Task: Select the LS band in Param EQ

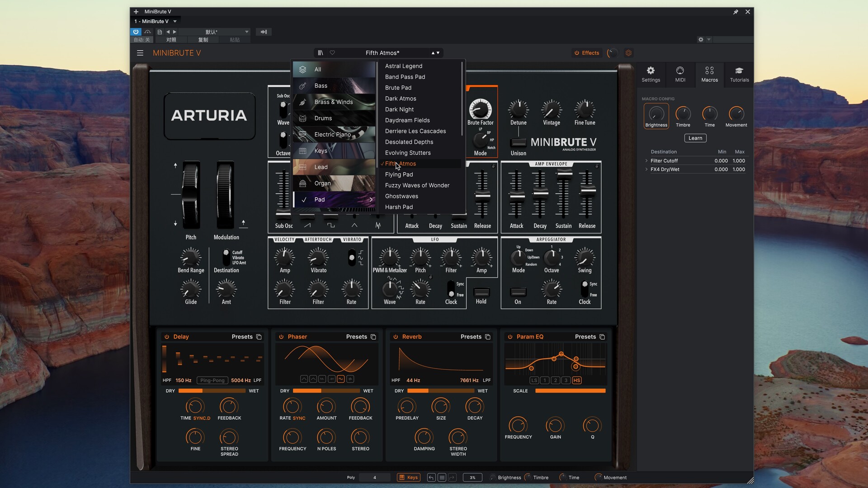Action: [x=534, y=380]
